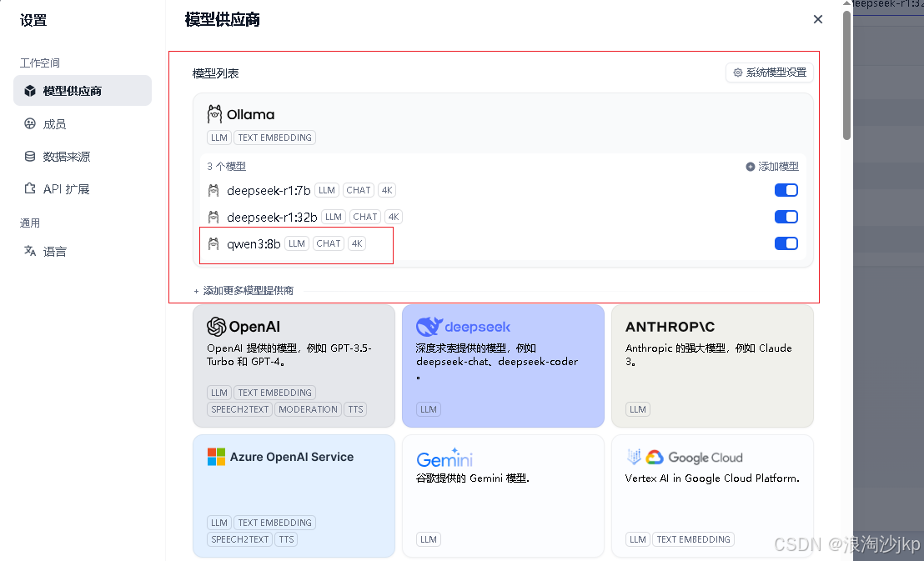Toggle off the deepseek-r1:7b model switch
Viewport: 924px width, 561px height.
(786, 190)
